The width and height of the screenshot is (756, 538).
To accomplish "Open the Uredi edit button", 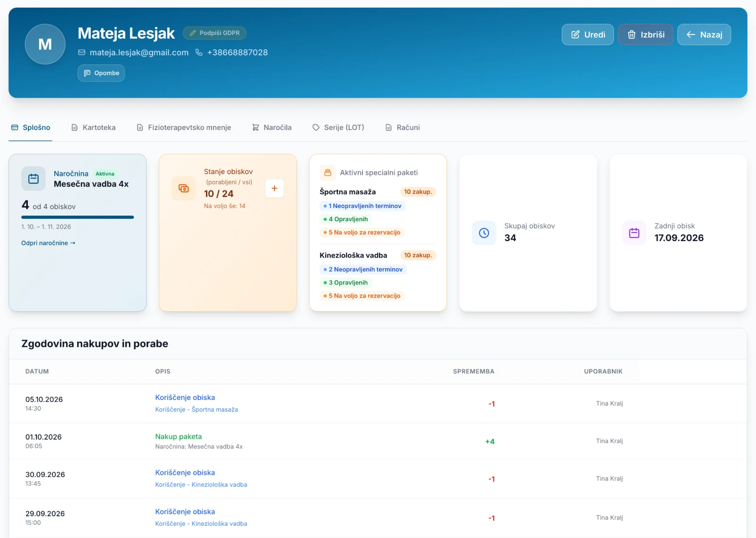I will pyautogui.click(x=588, y=35).
